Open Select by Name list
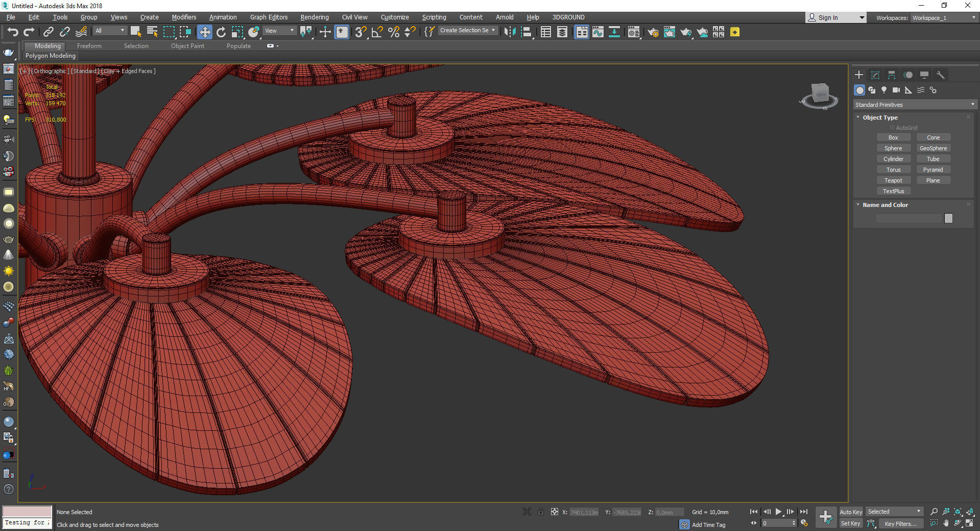The width and height of the screenshot is (980, 531). pos(152,32)
